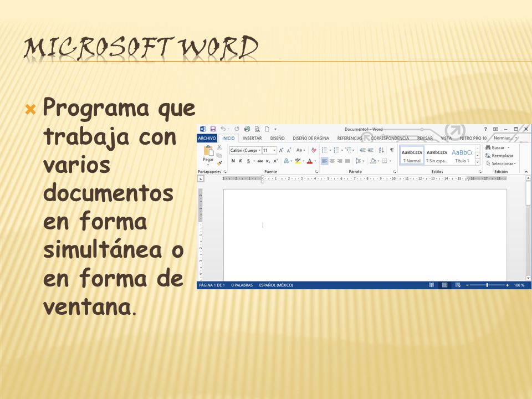Switch to the DISEÑO DE PÁGINA tab
This screenshot has height=399, width=532.
[311, 138]
